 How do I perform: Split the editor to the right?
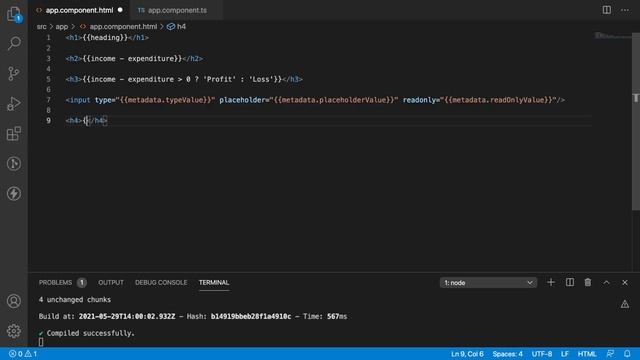(x=607, y=10)
